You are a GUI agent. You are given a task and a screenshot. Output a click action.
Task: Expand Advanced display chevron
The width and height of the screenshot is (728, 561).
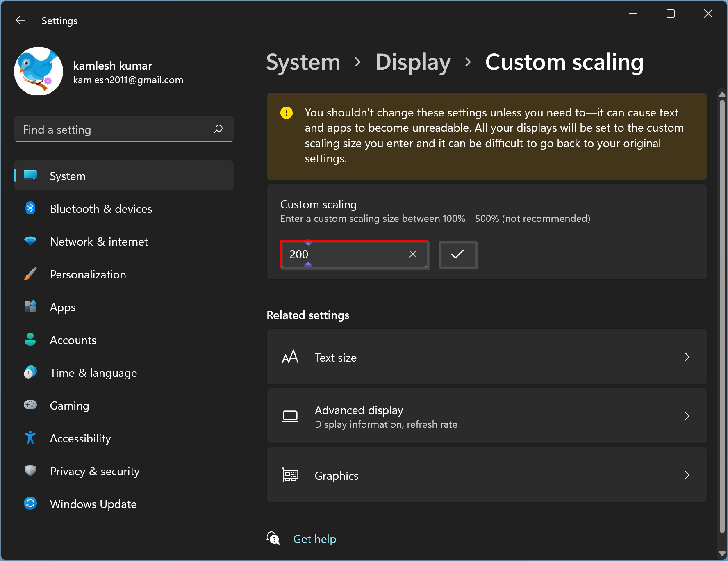[687, 416]
